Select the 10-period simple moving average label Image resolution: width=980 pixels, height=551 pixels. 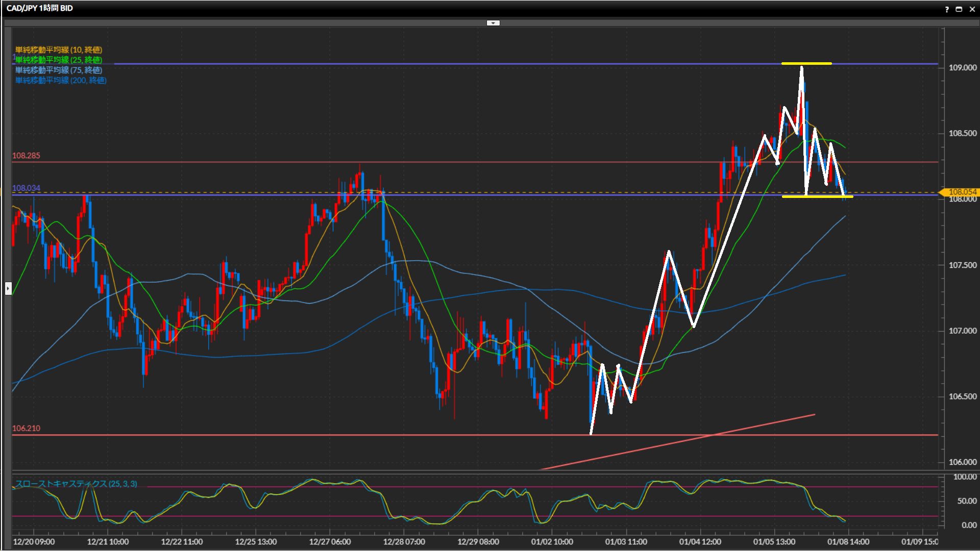point(59,49)
